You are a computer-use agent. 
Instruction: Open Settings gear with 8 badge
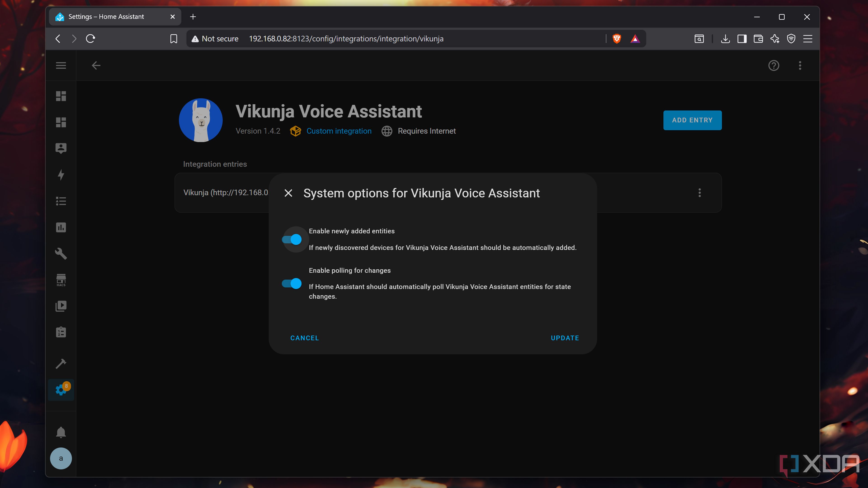pos(61,390)
